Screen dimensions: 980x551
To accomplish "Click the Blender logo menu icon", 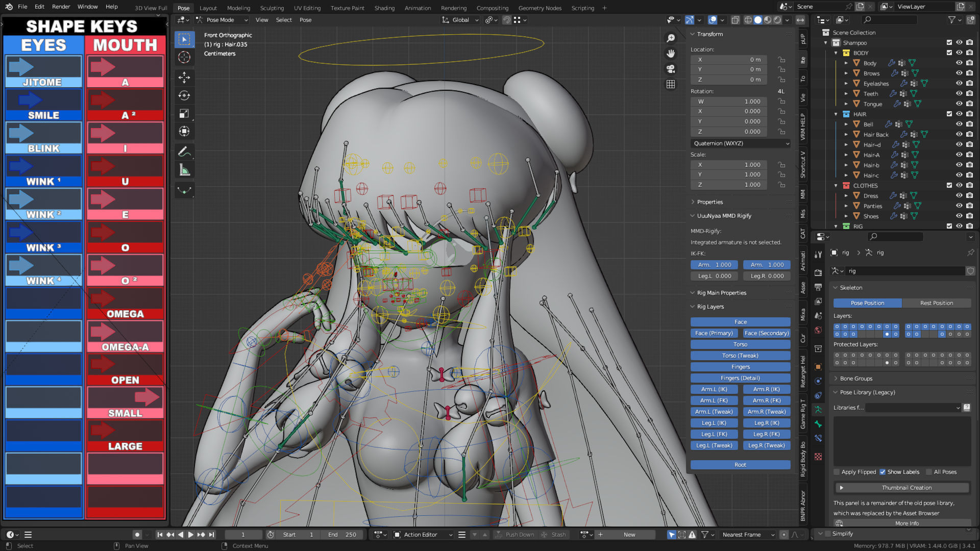I will click(9, 7).
